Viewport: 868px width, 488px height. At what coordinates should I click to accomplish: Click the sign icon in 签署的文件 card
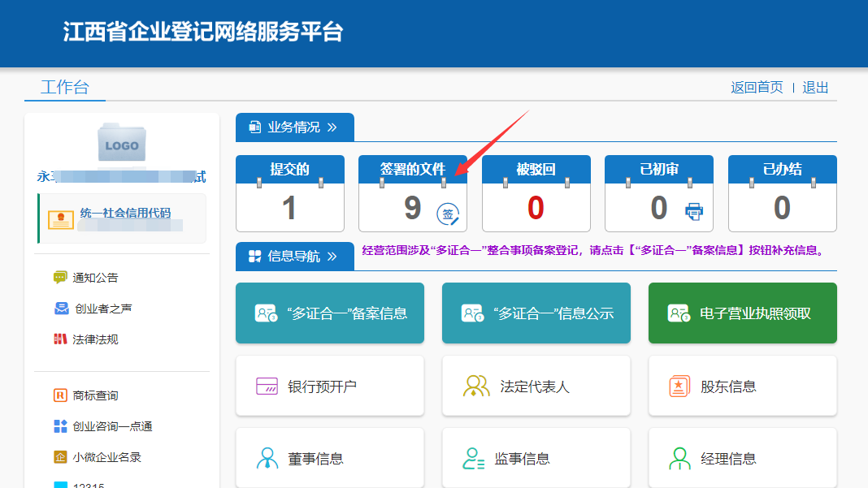point(448,214)
